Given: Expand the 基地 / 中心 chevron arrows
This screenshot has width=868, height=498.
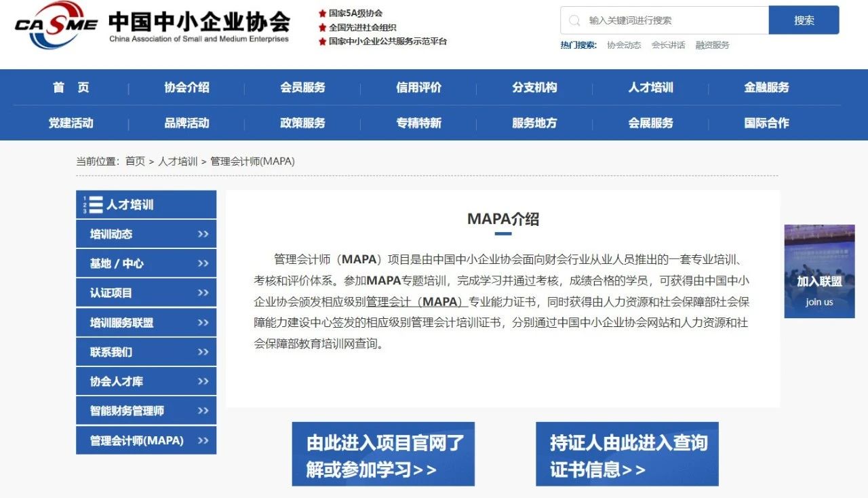Looking at the screenshot, I should [203, 263].
